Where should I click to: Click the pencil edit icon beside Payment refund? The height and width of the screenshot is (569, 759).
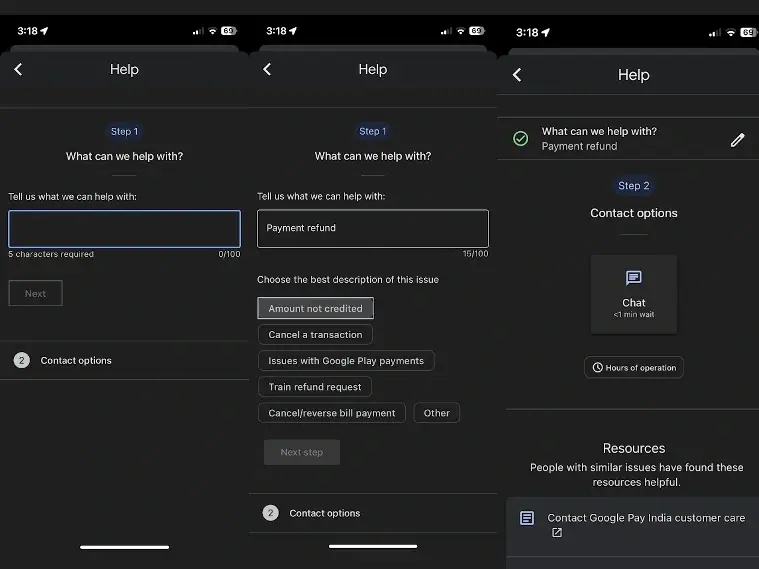(737, 140)
